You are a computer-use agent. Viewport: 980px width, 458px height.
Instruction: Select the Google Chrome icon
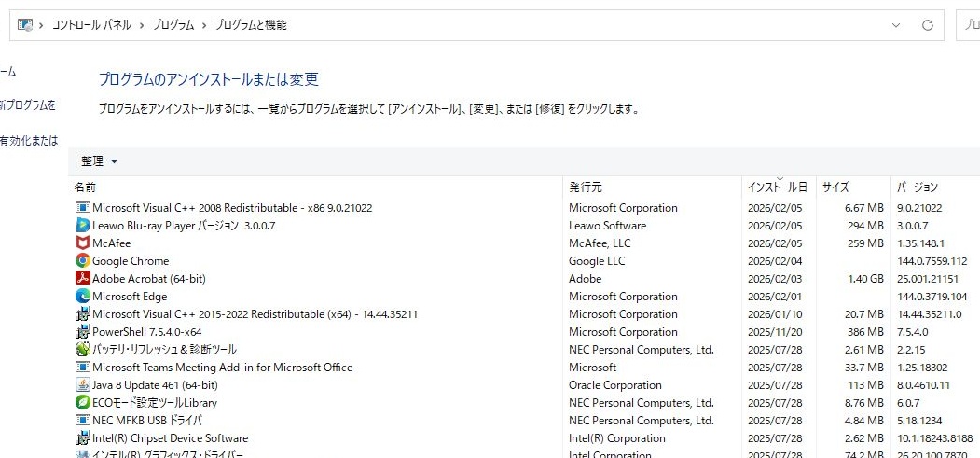coord(82,261)
